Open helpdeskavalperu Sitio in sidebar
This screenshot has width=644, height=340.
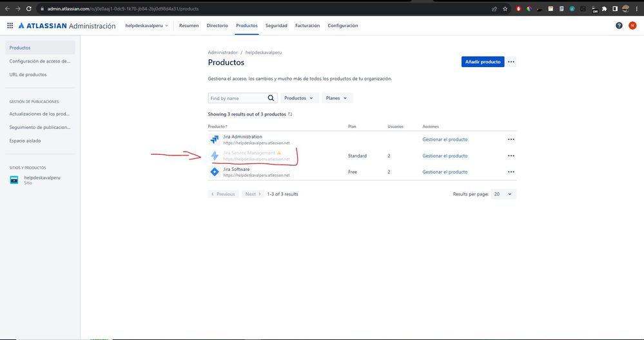(x=40, y=180)
